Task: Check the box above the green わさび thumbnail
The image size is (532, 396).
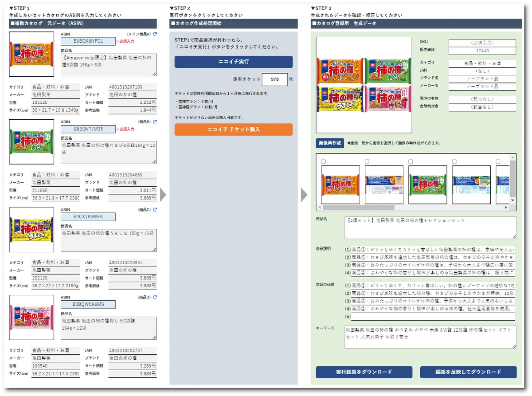Action: click(x=411, y=161)
